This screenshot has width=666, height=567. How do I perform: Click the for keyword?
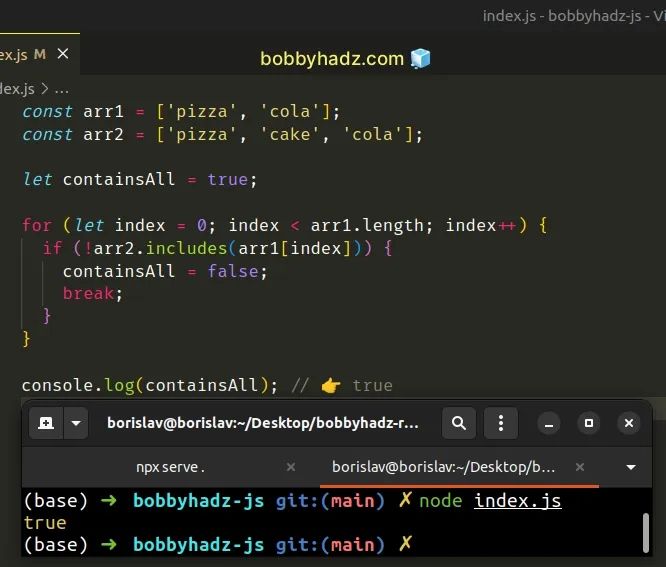37,225
